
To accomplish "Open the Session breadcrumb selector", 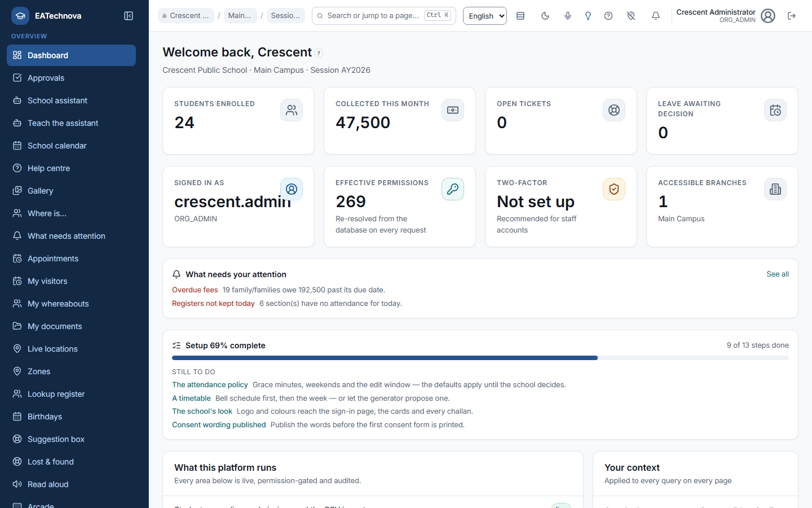I will coord(286,16).
